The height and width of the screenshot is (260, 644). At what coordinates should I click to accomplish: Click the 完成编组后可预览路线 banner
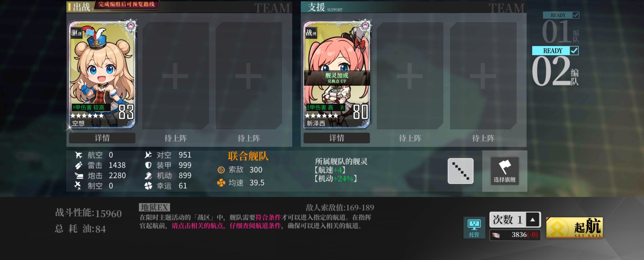click(126, 5)
